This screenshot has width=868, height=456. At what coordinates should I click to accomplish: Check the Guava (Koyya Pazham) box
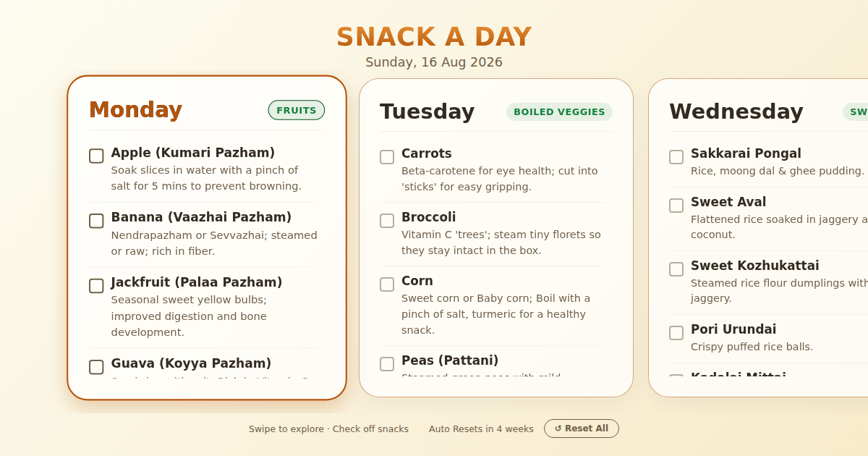(96, 367)
